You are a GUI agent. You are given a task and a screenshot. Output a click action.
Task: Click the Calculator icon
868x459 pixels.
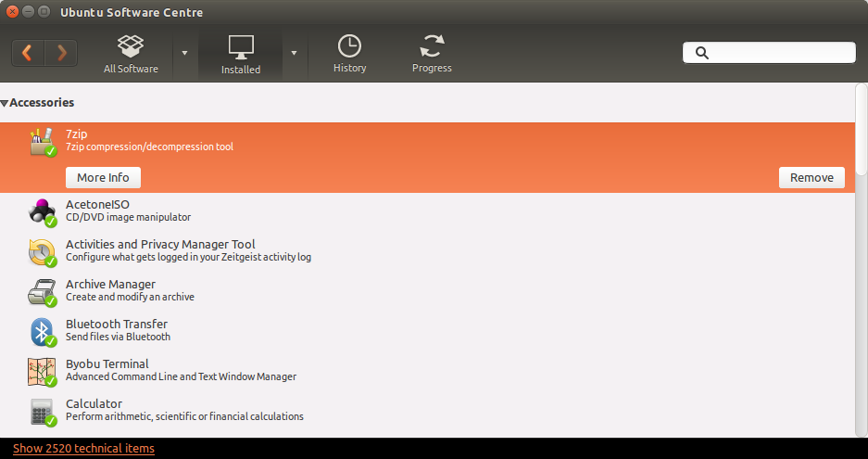[43, 413]
